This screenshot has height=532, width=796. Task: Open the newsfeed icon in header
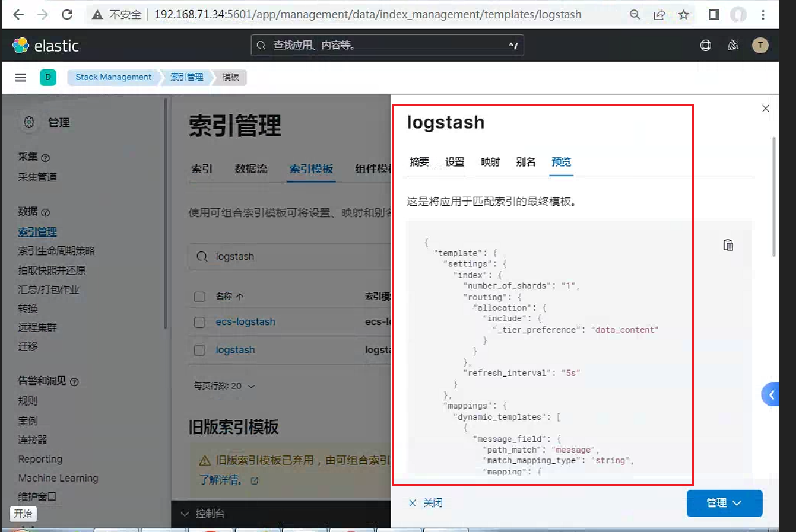pos(733,46)
